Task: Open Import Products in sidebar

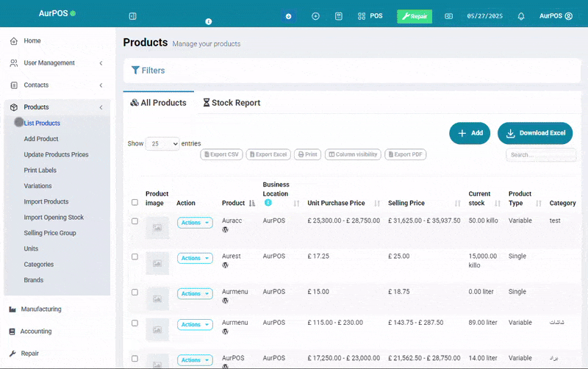Action: pos(46,201)
